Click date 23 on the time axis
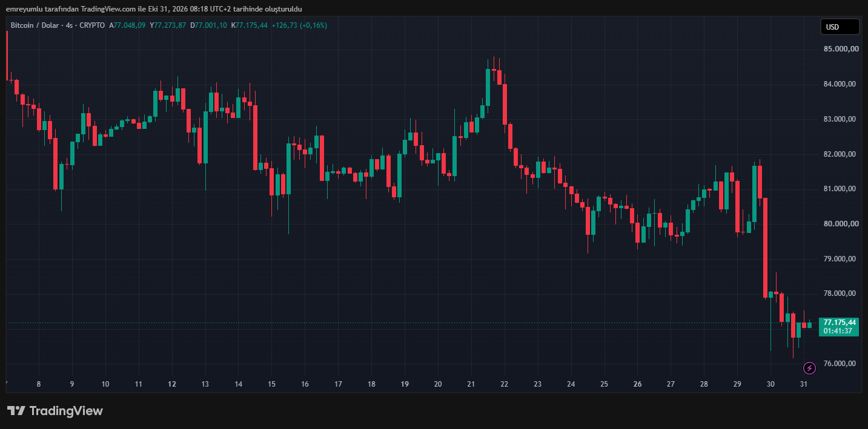 538,384
